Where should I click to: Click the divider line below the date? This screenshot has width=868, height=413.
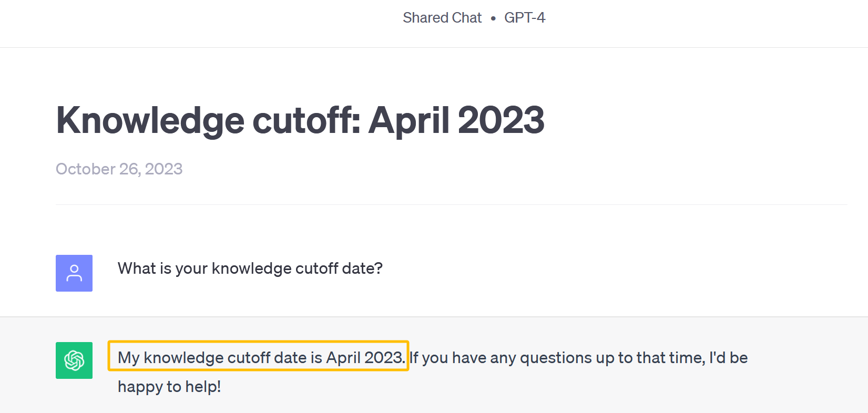coord(451,204)
